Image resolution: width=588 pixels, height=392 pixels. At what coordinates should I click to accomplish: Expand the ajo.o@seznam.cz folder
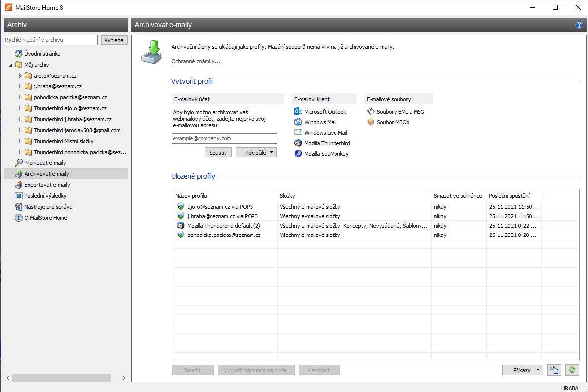click(x=20, y=76)
